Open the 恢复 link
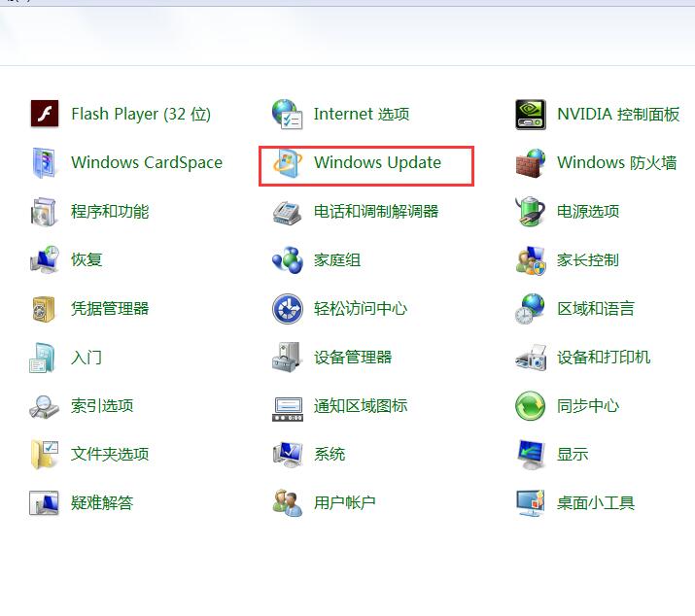The height and width of the screenshot is (616, 695). tap(87, 260)
